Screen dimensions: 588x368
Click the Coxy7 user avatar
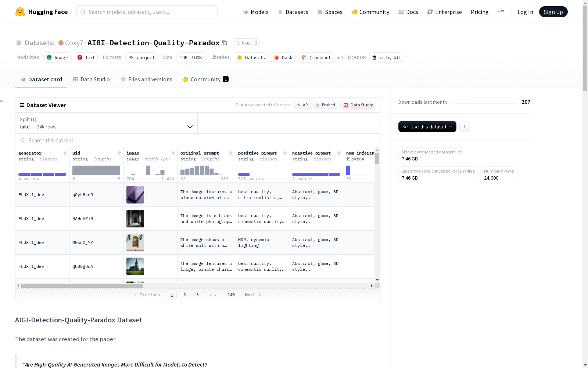click(61, 43)
